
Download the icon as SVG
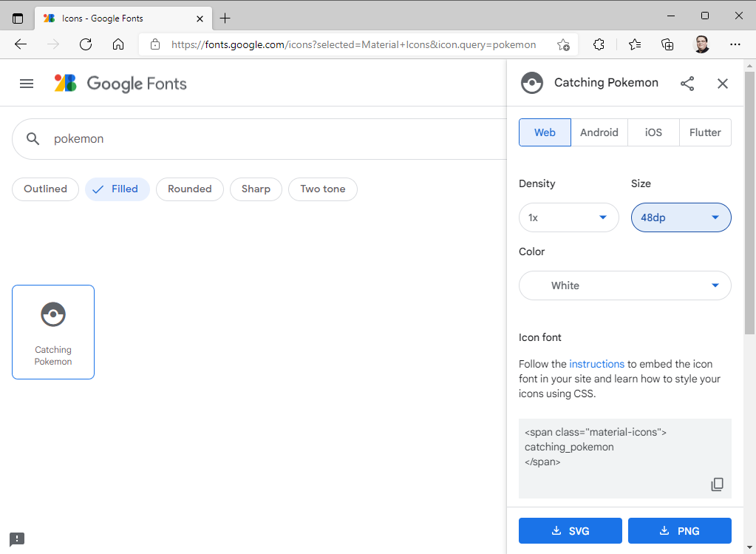click(569, 530)
